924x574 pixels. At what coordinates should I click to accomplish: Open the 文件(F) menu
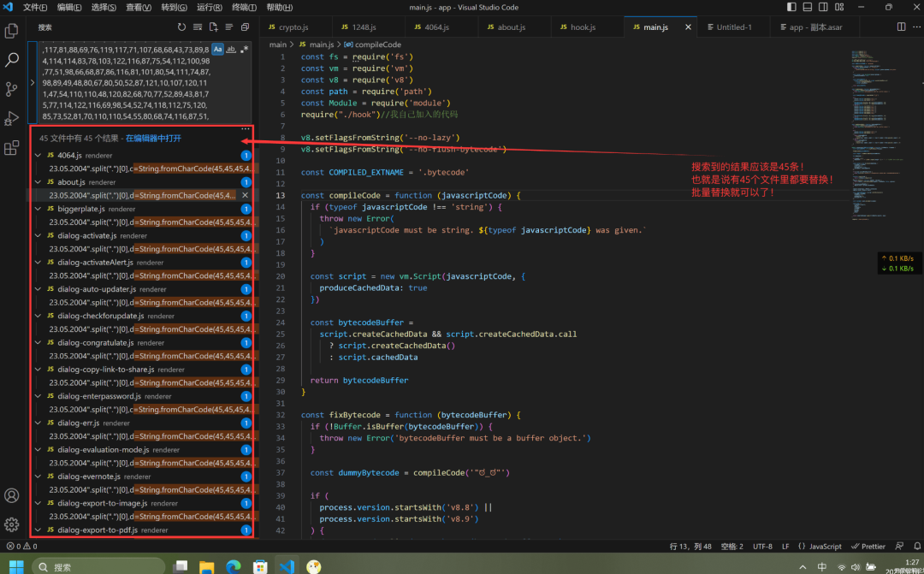point(35,7)
